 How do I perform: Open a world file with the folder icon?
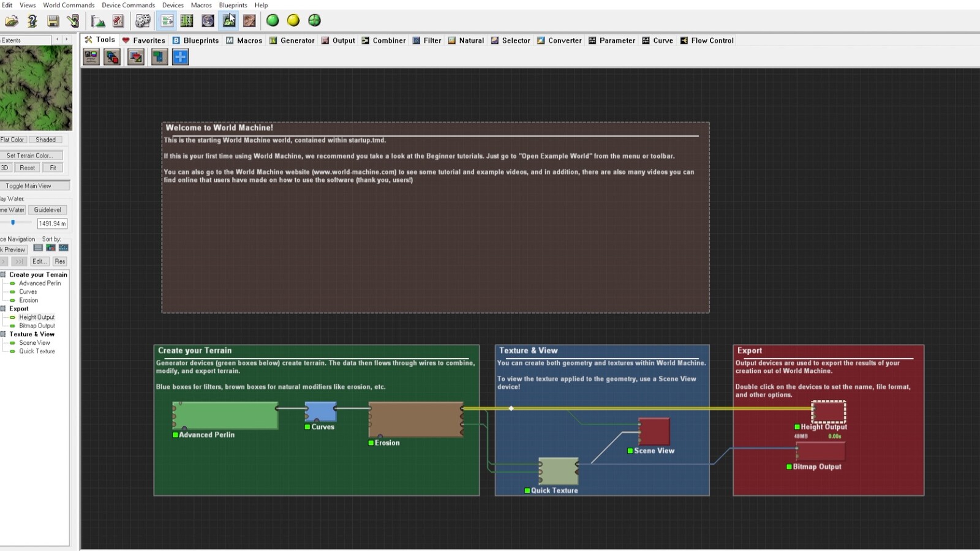[x=12, y=21]
